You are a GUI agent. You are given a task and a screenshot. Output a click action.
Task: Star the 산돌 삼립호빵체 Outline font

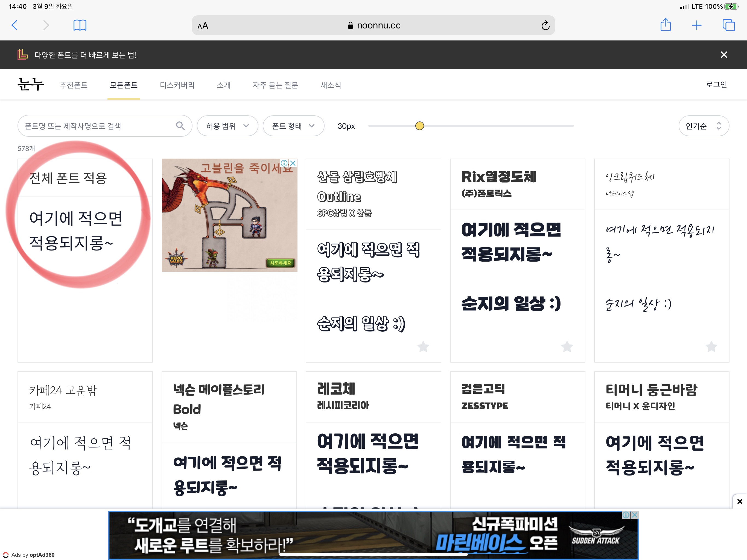[423, 346]
